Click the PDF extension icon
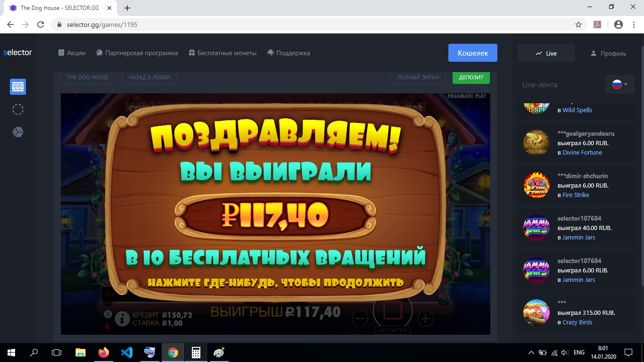Viewport: 644px width, 362px height. [597, 25]
